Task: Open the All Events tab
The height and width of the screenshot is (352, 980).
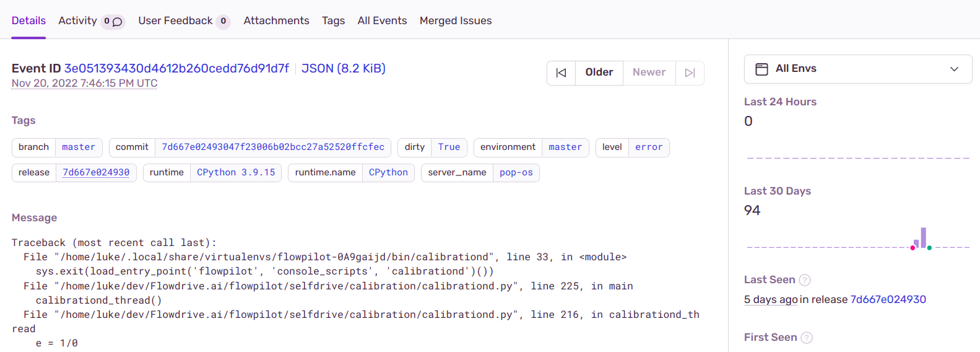Action: pyautogui.click(x=382, y=20)
